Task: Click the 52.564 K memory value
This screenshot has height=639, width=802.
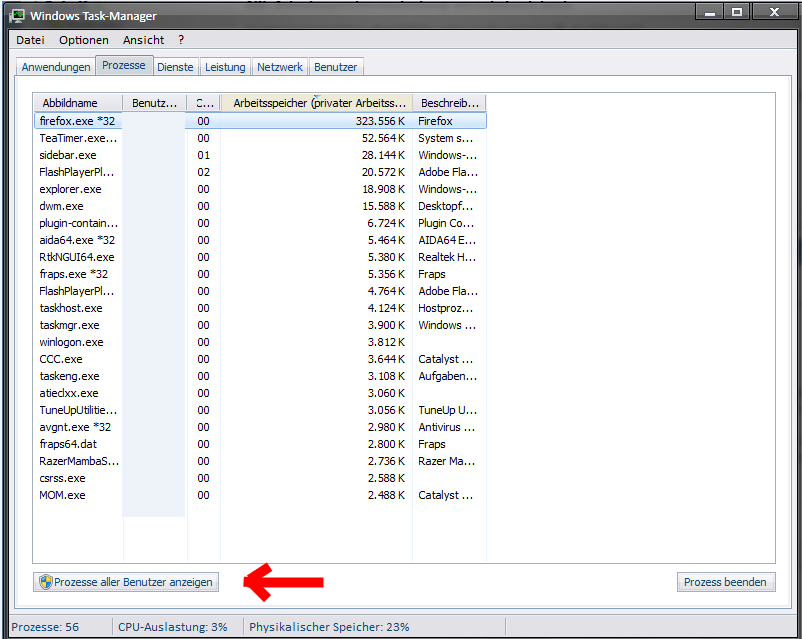Action: coord(383,138)
